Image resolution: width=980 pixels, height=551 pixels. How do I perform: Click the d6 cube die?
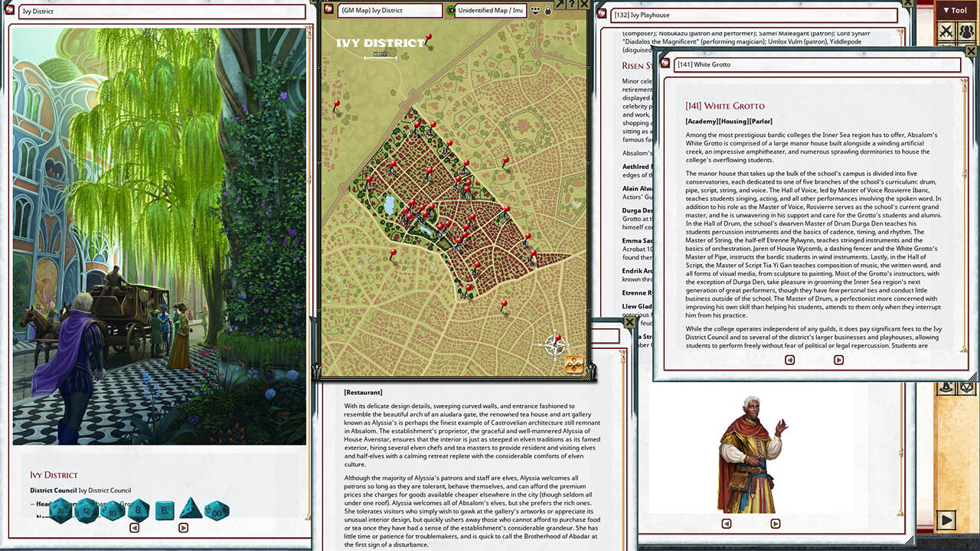[x=165, y=510]
